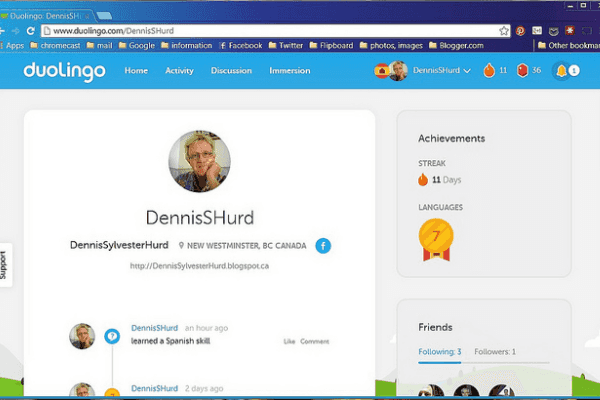Image resolution: width=600 pixels, height=400 pixels.
Task: Reload the page with the refresh button
Action: tap(31, 31)
